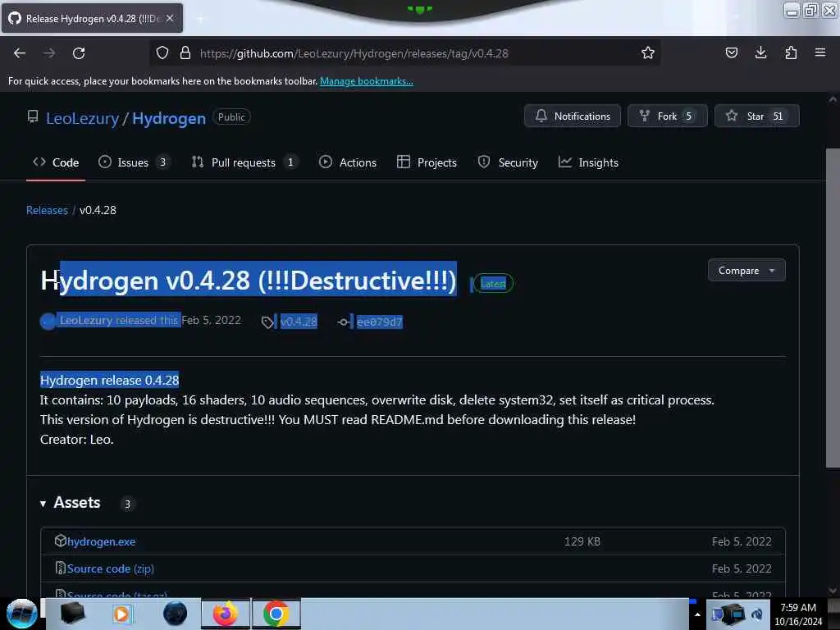840x630 pixels.
Task: Fork the repository with the Fork button
Action: pos(668,116)
